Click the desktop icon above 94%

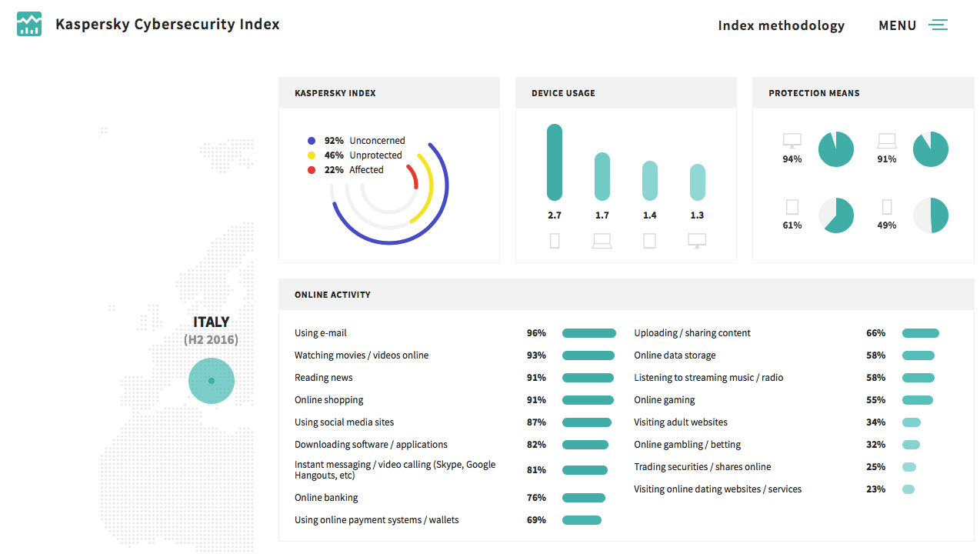[x=792, y=142]
